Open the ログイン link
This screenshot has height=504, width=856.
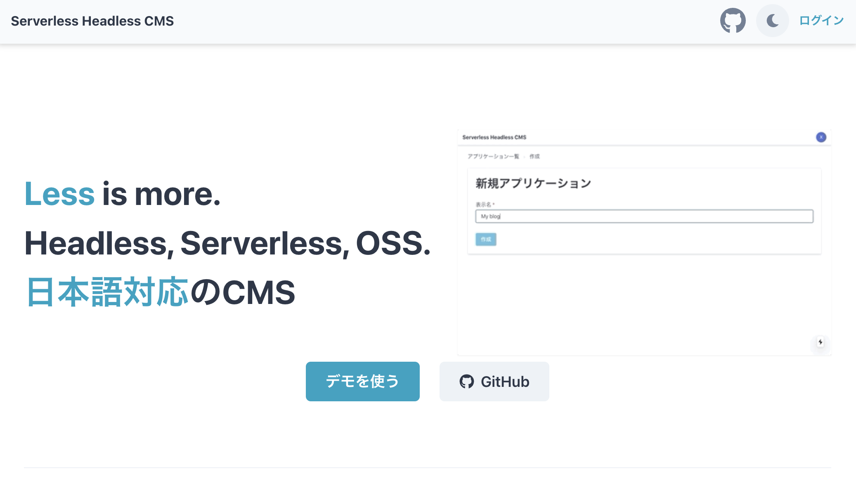[821, 20]
